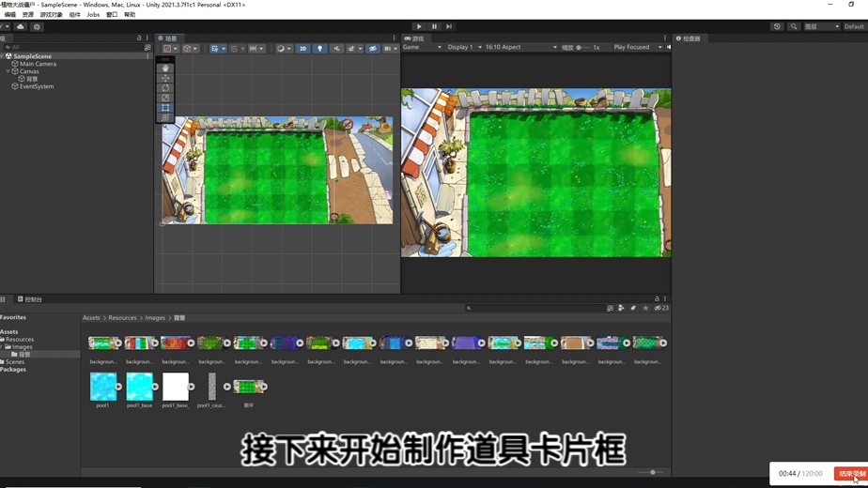Click Resources in the project breadcrumb path

pyautogui.click(x=122, y=318)
